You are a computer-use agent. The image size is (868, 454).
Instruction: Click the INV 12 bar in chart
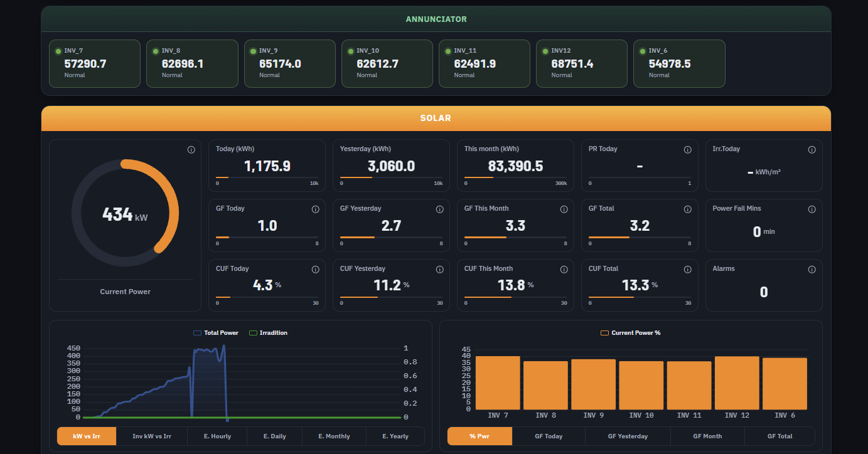(x=737, y=383)
